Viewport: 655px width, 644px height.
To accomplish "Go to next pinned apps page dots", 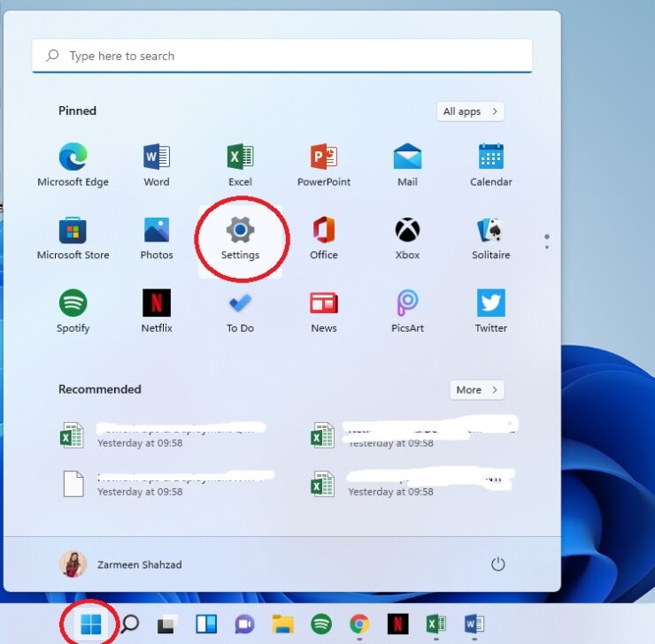I will (x=547, y=241).
